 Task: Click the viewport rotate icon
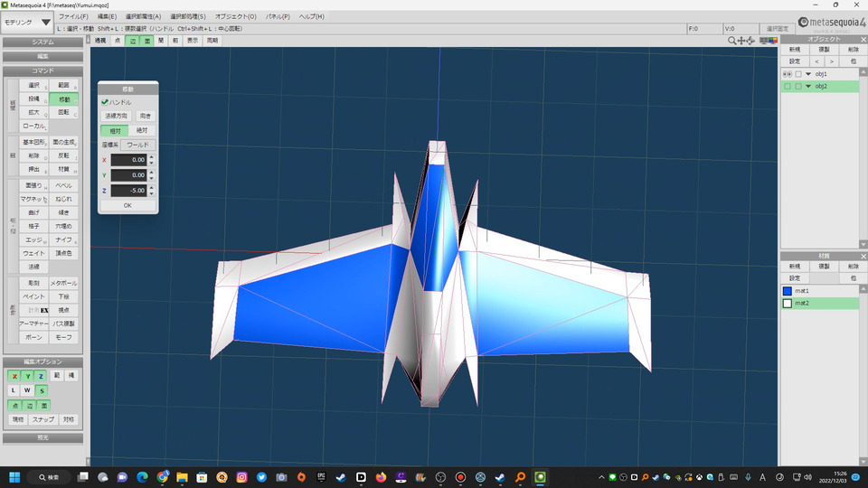point(752,41)
